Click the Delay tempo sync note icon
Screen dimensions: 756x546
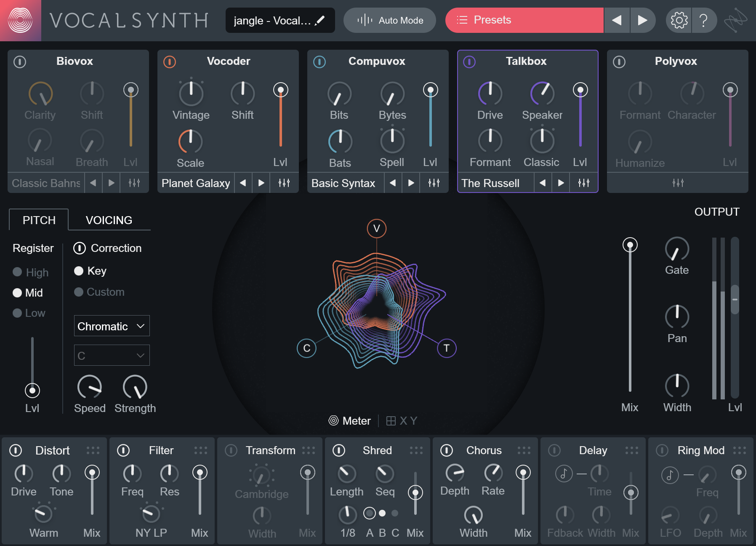click(x=564, y=474)
